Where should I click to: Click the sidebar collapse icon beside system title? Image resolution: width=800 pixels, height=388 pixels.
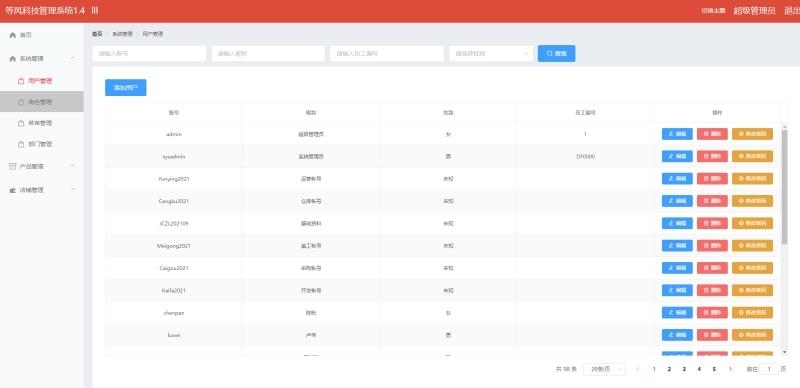(95, 10)
